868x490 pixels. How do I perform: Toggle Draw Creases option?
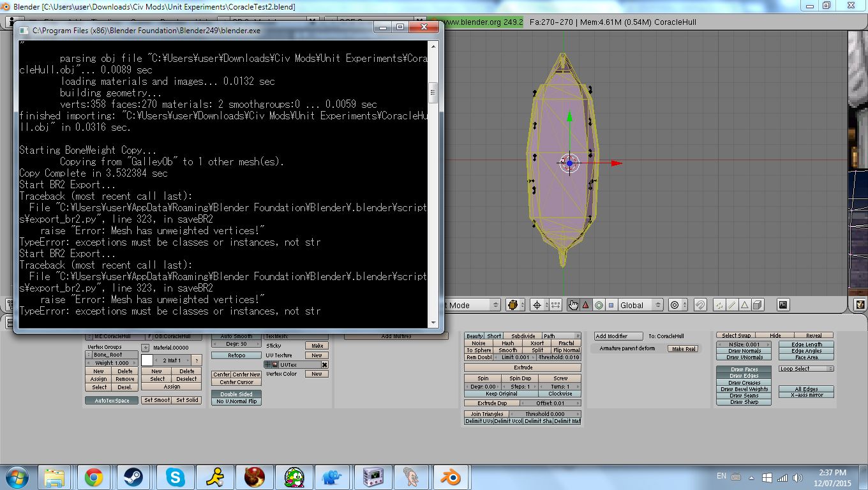click(x=744, y=383)
